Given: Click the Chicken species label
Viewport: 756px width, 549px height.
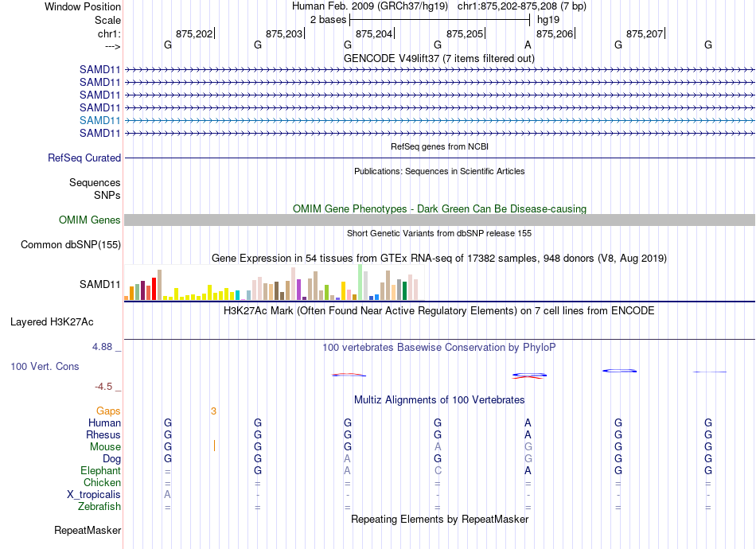Looking at the screenshot, I should 102,482.
